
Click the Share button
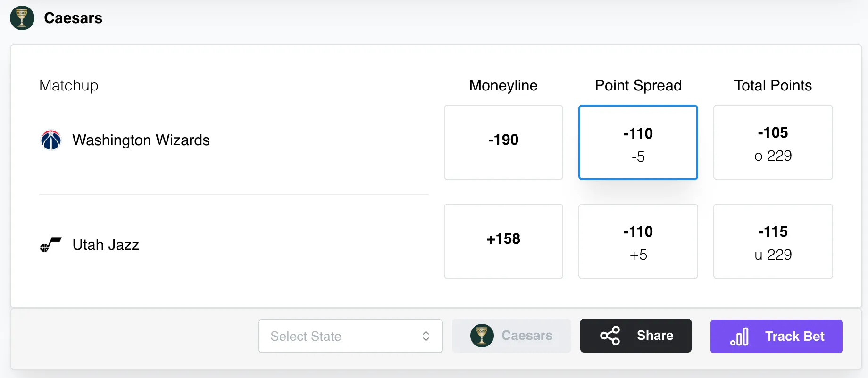635,336
